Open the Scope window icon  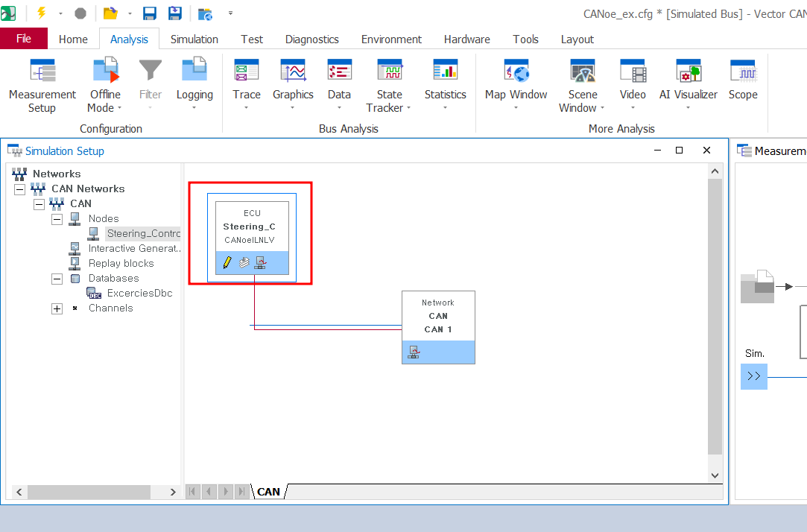[x=743, y=71]
